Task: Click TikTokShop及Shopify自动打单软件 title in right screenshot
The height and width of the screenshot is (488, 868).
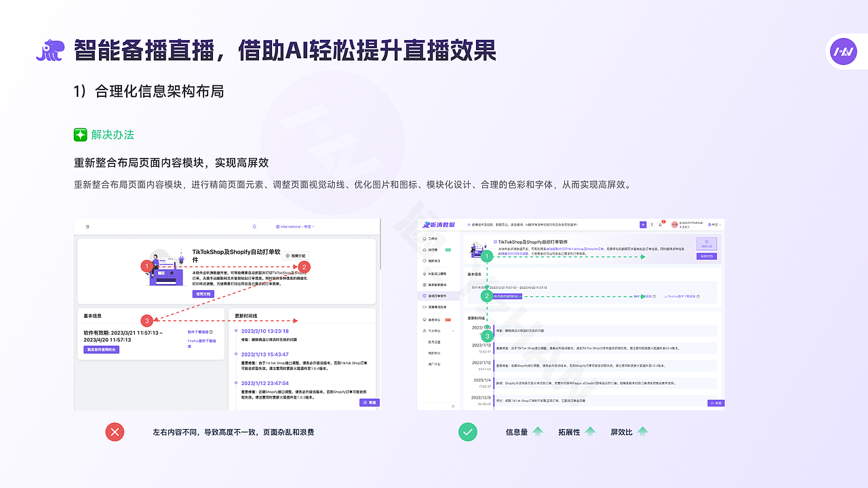Action: [532, 242]
